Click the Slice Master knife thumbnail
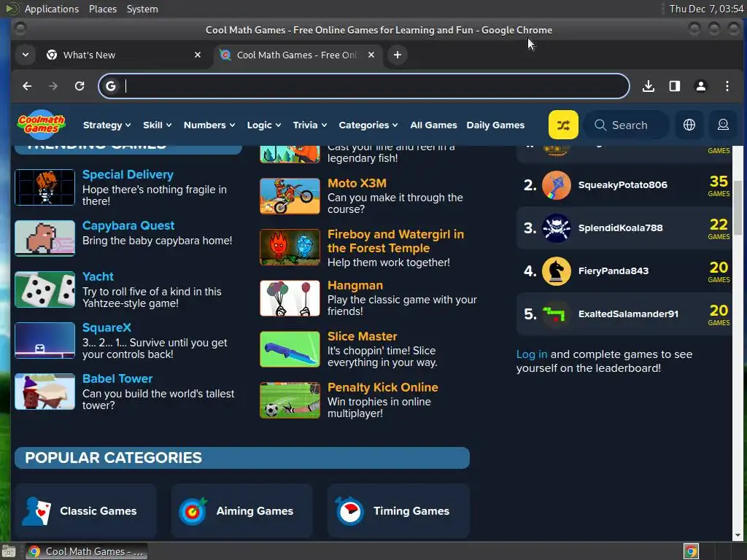747x560 pixels. pos(290,349)
